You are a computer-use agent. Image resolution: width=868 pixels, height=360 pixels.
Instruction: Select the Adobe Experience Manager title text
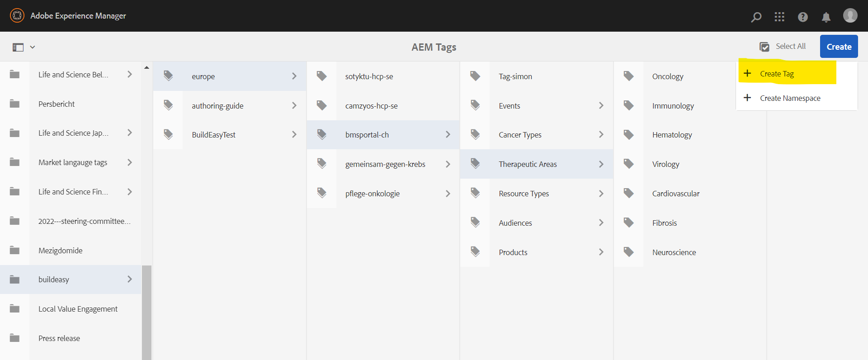click(x=78, y=16)
